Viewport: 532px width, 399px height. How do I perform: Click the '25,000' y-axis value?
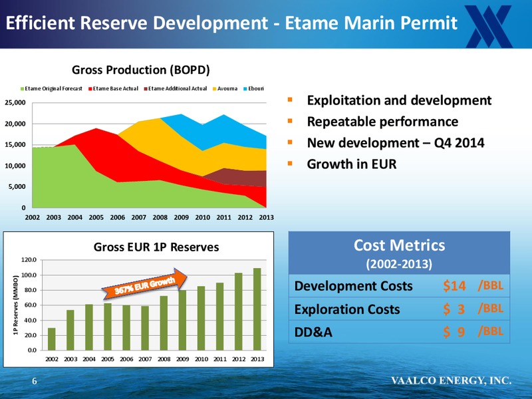[x=15, y=102]
